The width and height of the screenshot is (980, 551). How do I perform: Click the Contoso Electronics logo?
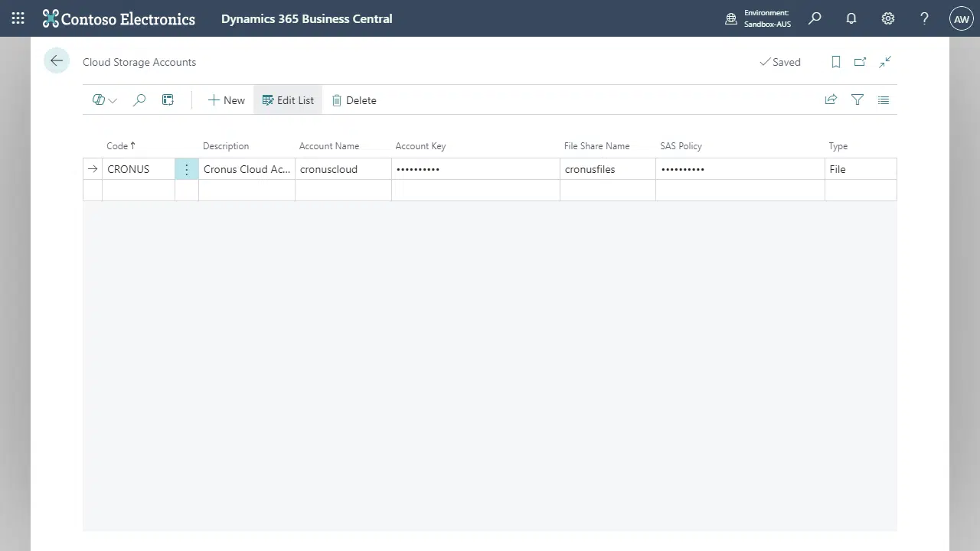(x=119, y=18)
